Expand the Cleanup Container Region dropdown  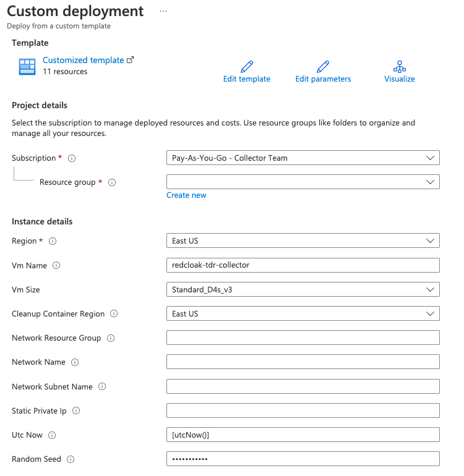click(303, 313)
